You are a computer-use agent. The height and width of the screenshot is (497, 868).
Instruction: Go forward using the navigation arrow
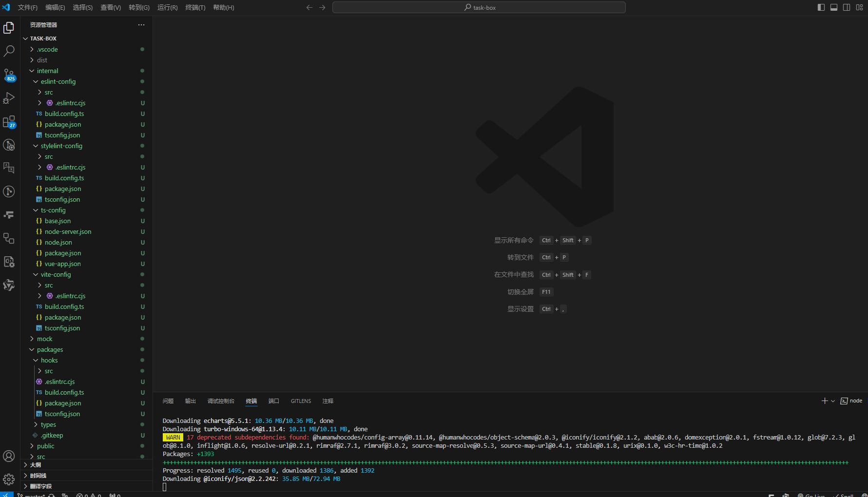[x=322, y=7]
